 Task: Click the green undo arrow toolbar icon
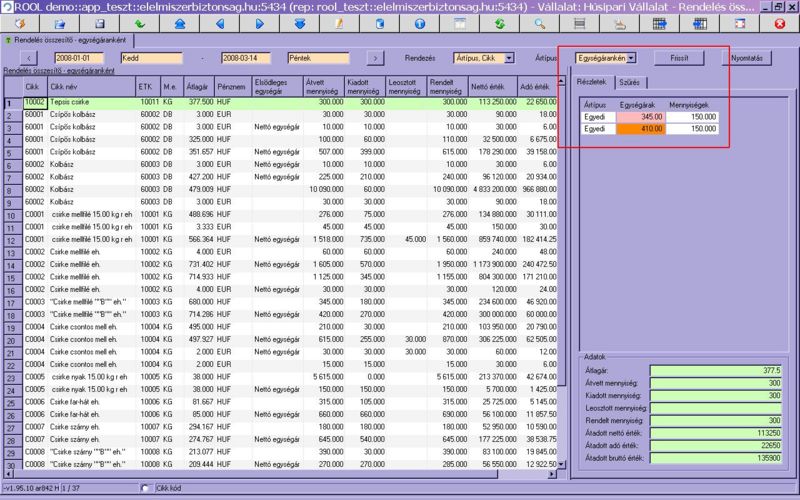(x=140, y=23)
